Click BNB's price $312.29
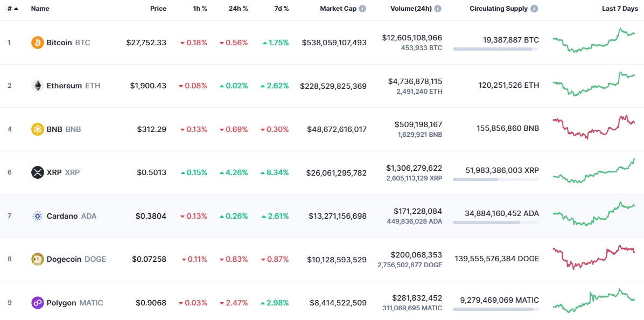 pos(152,129)
